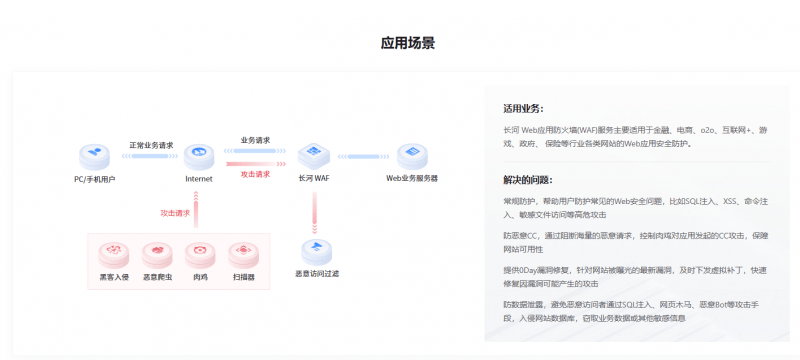Click the 防恶意CC description paragraph
Viewport: 800px width, 360px height.
[636, 243]
